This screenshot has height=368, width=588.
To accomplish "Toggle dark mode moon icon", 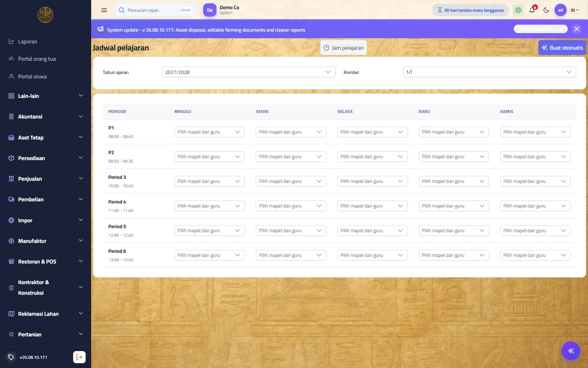I will (546, 10).
